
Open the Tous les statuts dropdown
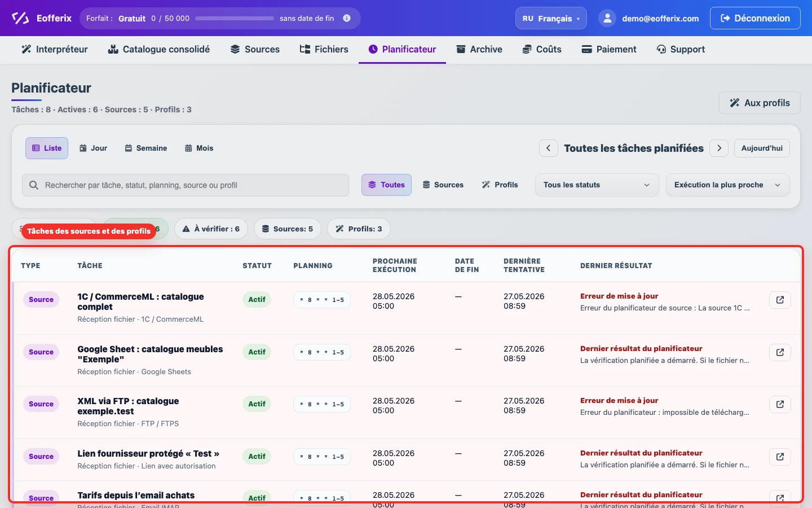597,185
